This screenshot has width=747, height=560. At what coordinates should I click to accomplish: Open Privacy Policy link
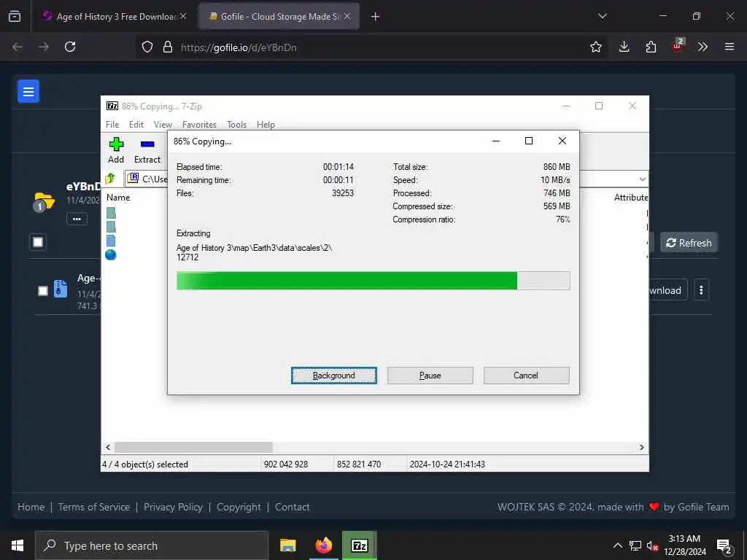(173, 507)
